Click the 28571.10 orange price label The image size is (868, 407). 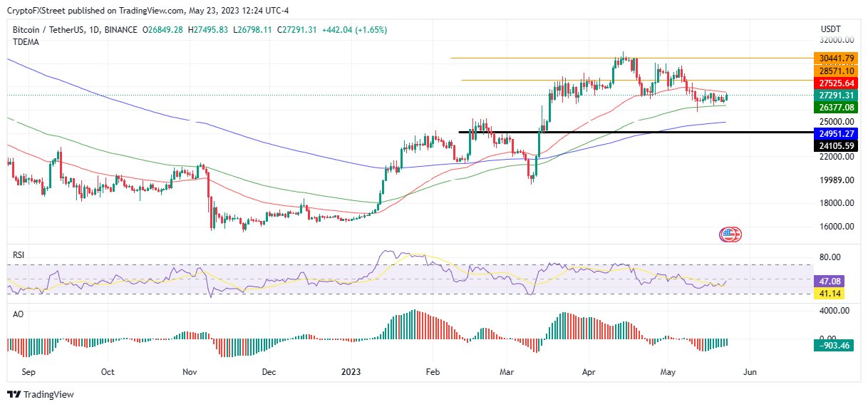tap(835, 71)
